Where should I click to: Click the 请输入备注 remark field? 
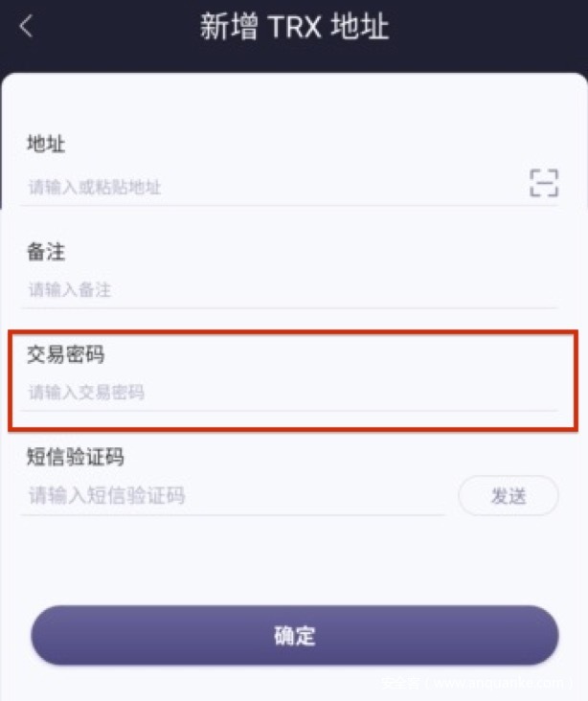290,290
